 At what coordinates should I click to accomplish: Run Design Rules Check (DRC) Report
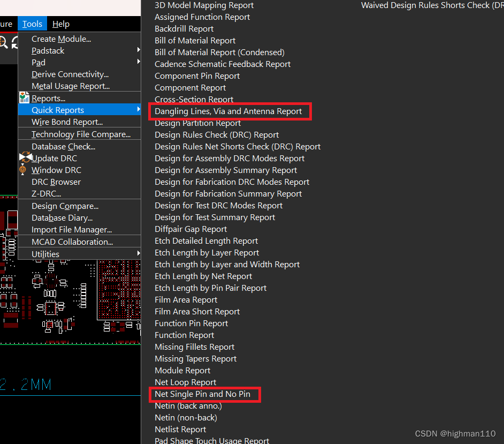[217, 135]
